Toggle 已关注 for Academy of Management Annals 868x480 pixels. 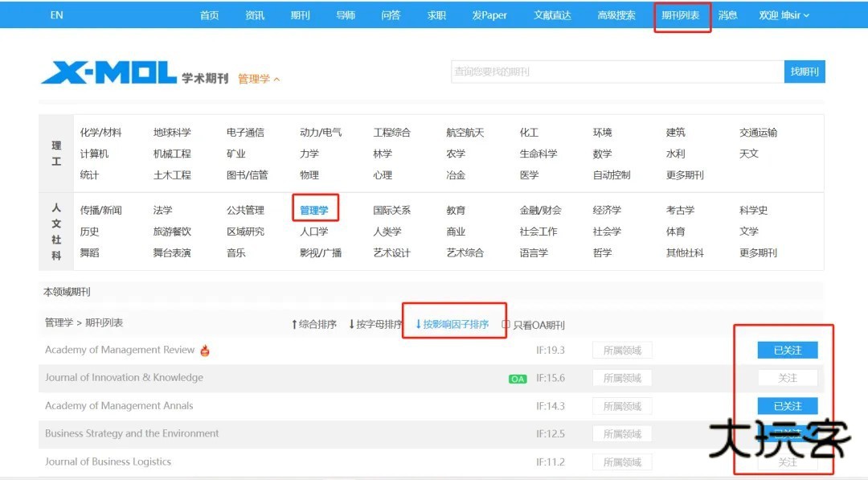tap(787, 406)
